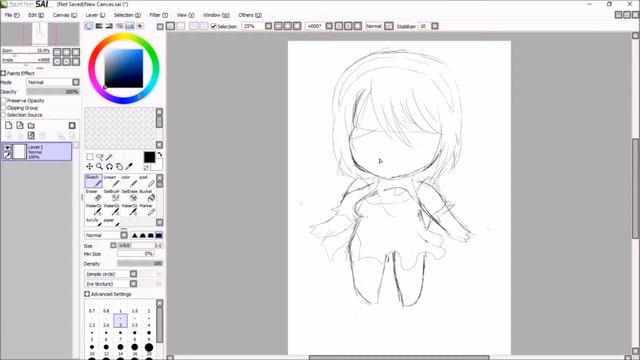Select the Magic Wand tool
Viewport: 640px width, 360px height.
pos(109,157)
